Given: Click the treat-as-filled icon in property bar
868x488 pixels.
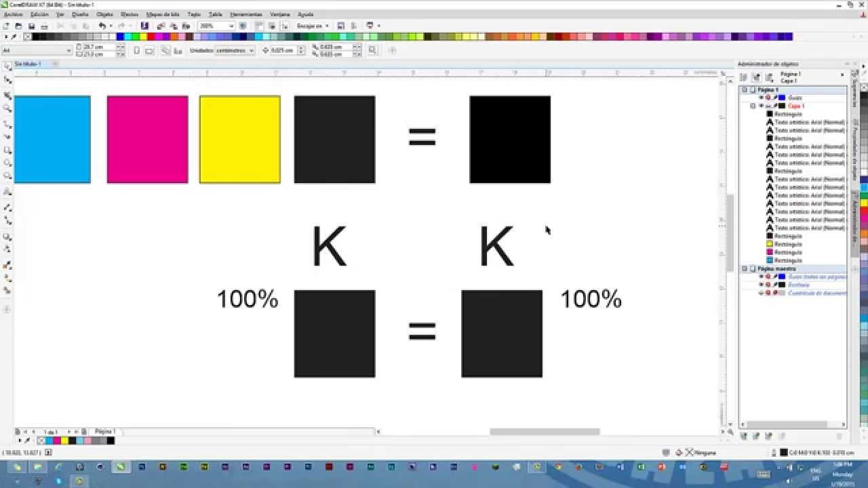Looking at the screenshot, I should tap(372, 50).
